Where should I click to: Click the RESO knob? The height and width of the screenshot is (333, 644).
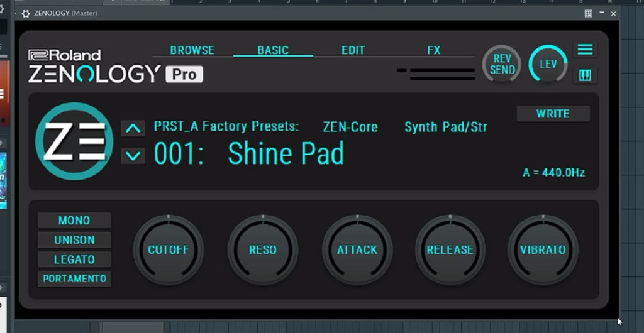pyautogui.click(x=263, y=250)
